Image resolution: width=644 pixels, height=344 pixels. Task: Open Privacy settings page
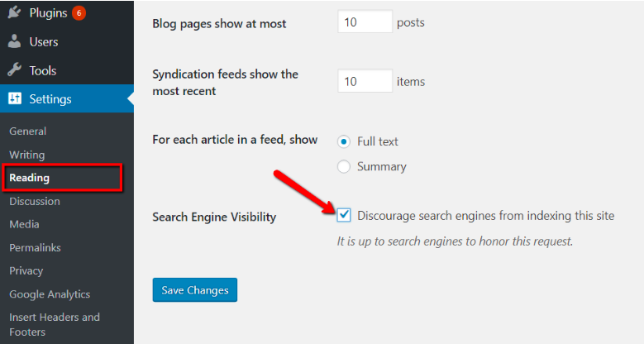click(x=26, y=271)
